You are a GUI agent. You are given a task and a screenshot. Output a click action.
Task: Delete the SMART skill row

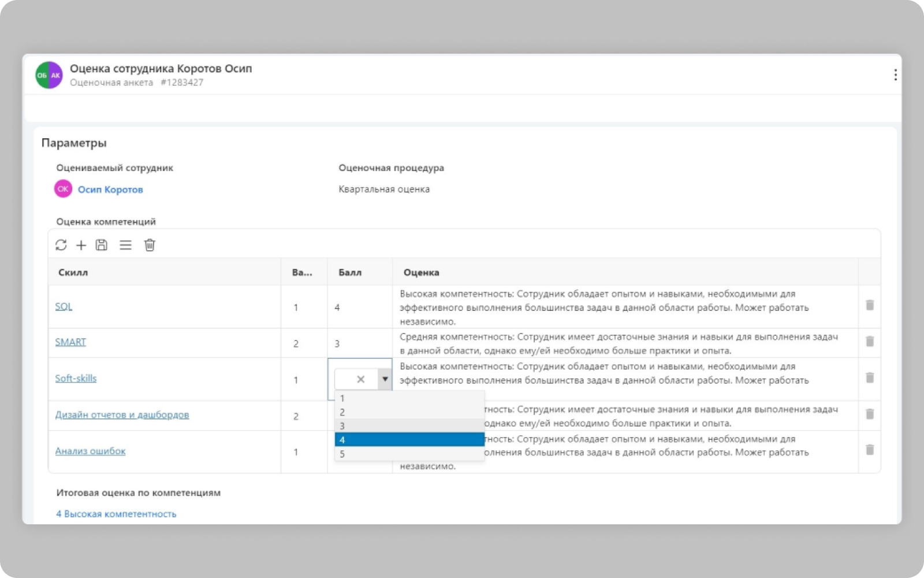click(870, 342)
